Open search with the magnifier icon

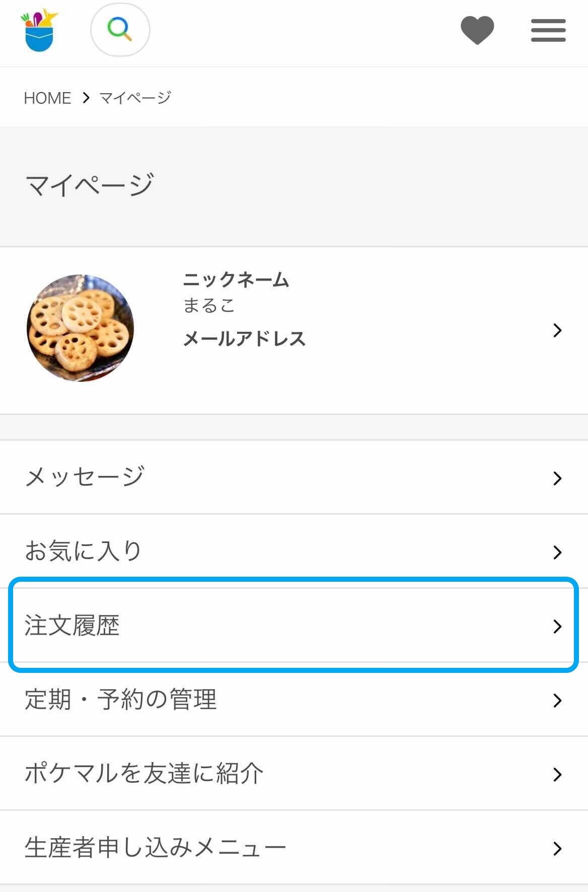point(120,30)
